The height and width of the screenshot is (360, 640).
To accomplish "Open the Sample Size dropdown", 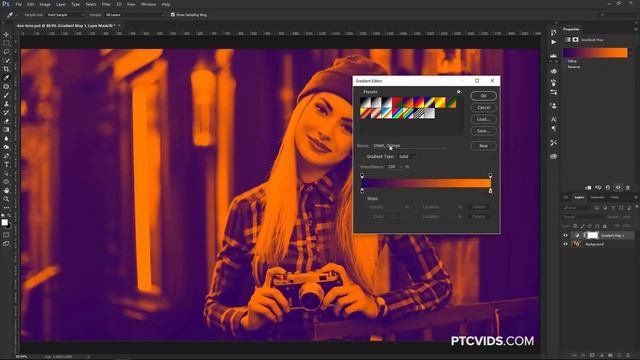I will click(65, 15).
